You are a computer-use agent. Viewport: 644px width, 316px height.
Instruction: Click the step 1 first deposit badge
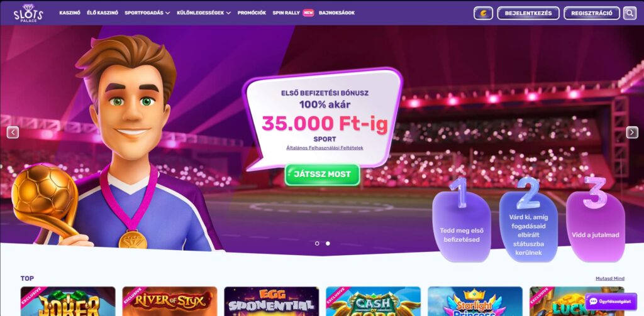click(x=462, y=221)
